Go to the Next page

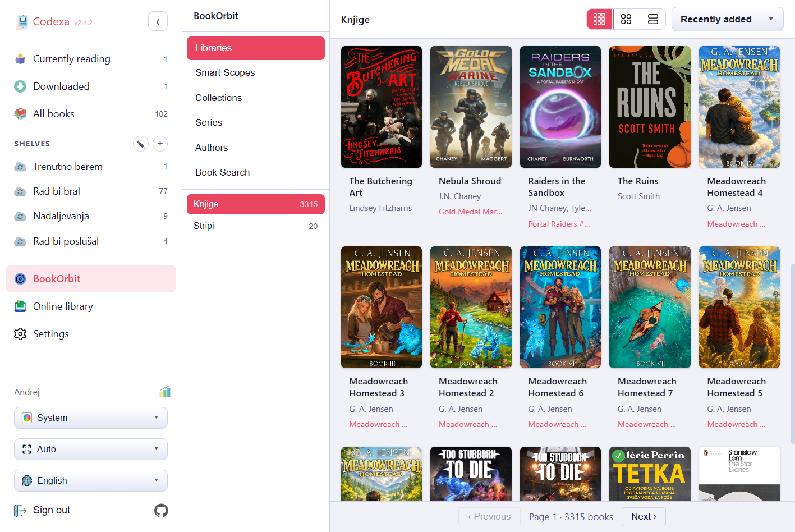[x=644, y=517]
